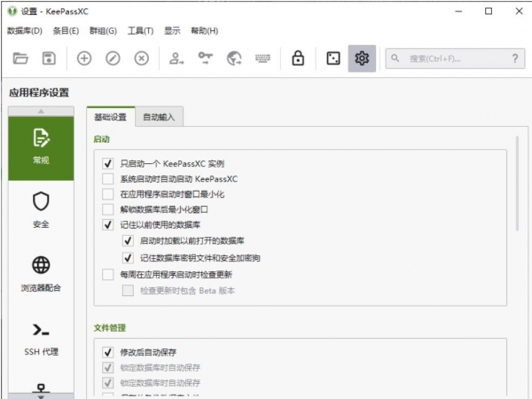Click the KeePassXC logo in title bar
532x399 pixels.
(12, 12)
